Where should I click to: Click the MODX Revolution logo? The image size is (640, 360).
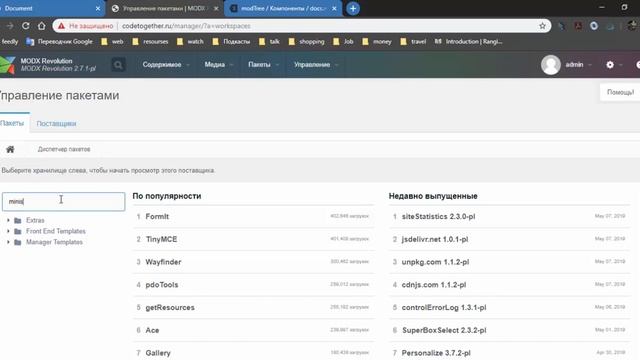tap(7, 65)
